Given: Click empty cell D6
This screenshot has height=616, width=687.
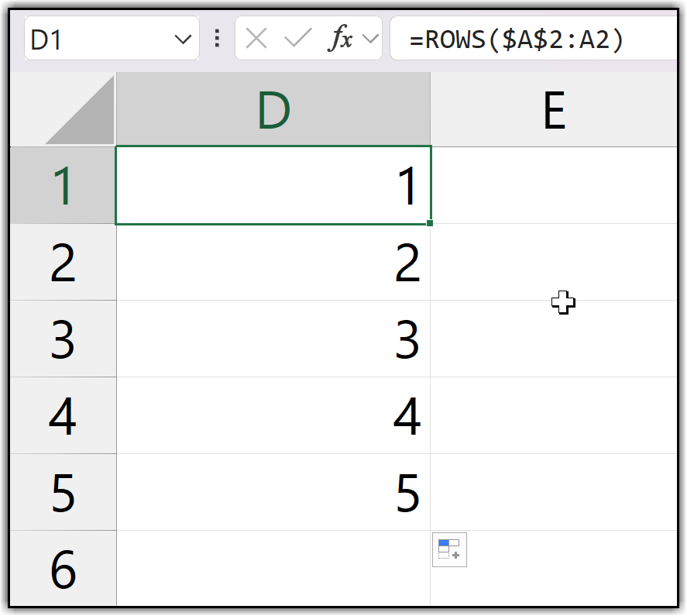Looking at the screenshot, I should click(273, 568).
